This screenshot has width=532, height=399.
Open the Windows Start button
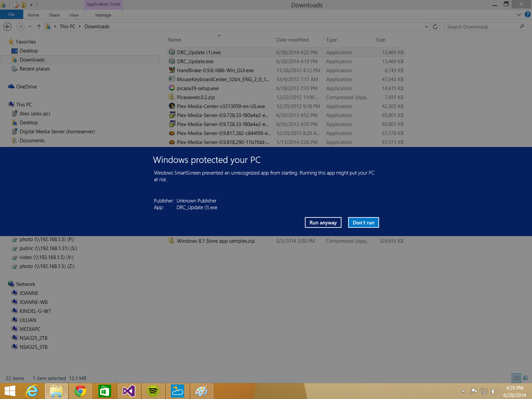(10, 391)
